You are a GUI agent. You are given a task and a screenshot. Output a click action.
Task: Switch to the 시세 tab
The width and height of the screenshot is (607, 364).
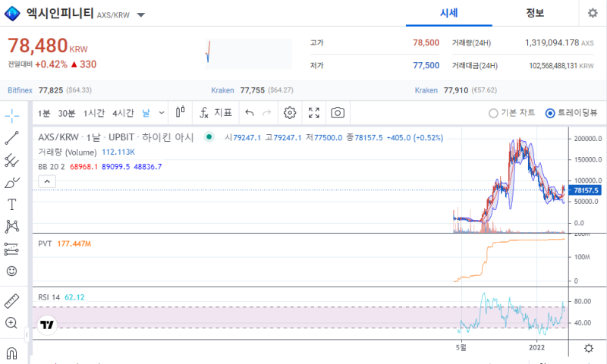click(449, 13)
